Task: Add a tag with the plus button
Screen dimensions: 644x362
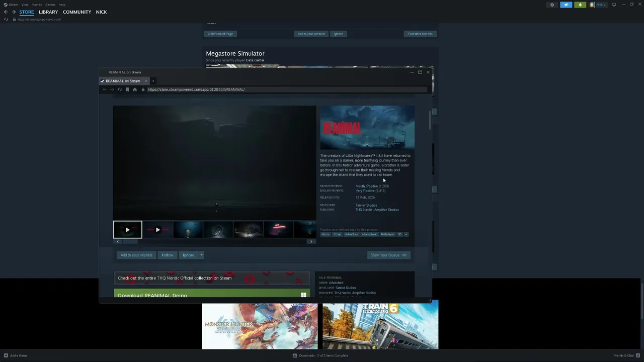Action: 406,234
